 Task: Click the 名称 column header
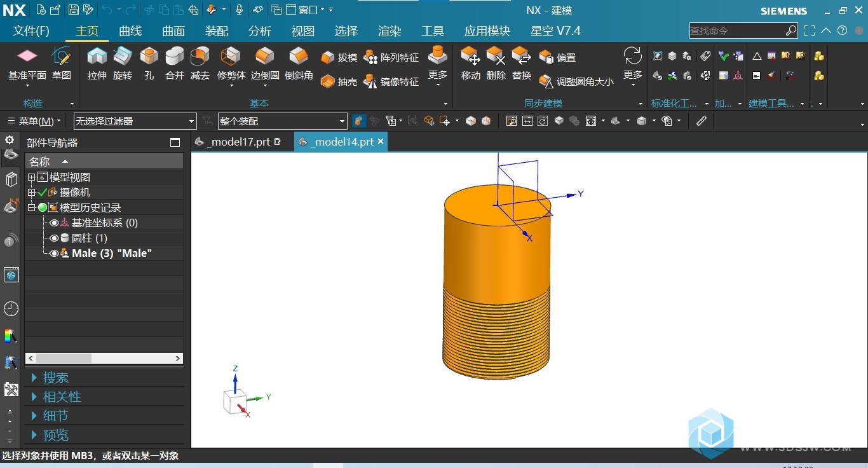tap(104, 162)
